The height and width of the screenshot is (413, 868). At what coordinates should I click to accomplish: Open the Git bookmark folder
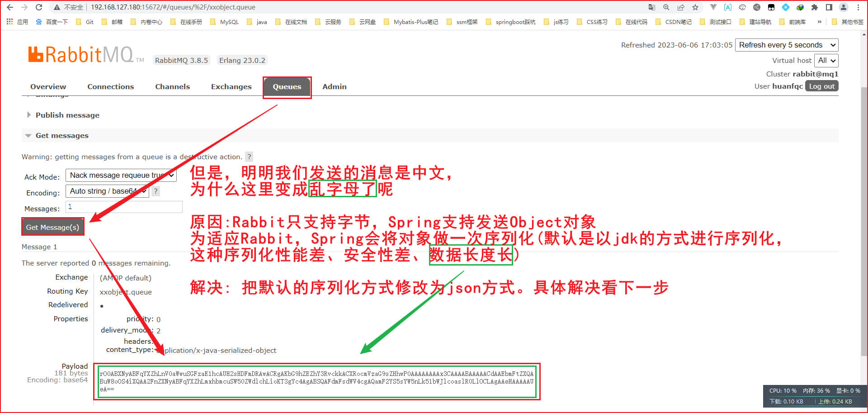coord(85,22)
